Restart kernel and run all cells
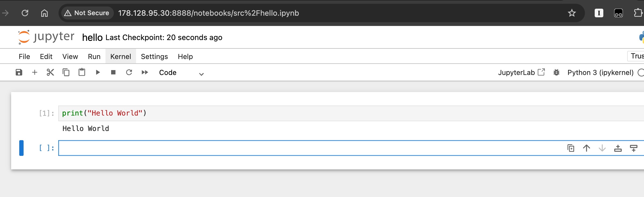 145,72
